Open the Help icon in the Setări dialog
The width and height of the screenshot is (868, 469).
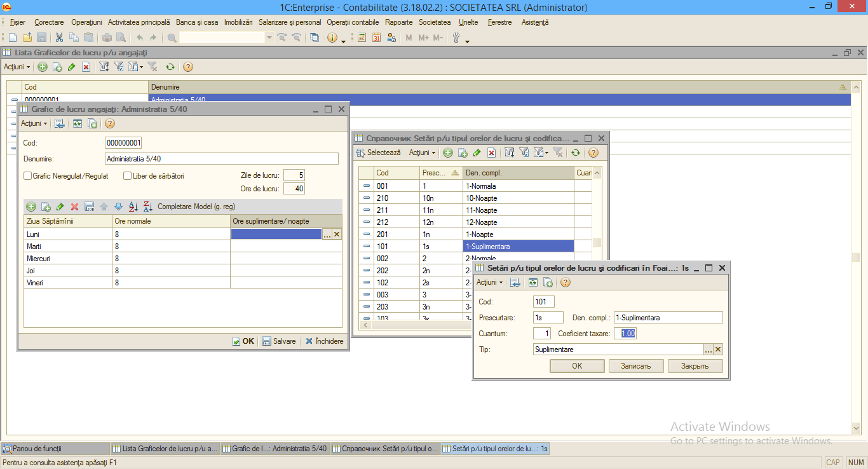point(565,282)
